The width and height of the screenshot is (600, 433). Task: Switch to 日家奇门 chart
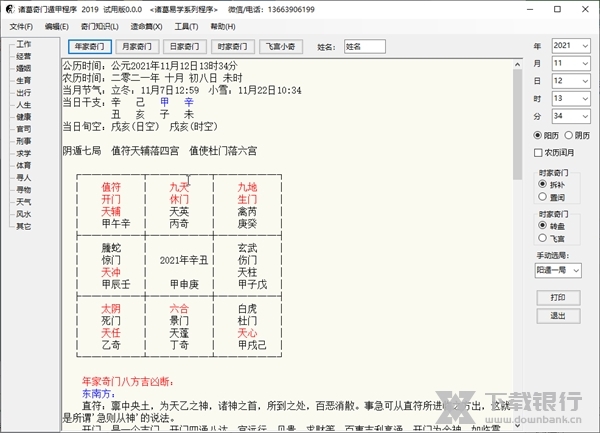(185, 47)
